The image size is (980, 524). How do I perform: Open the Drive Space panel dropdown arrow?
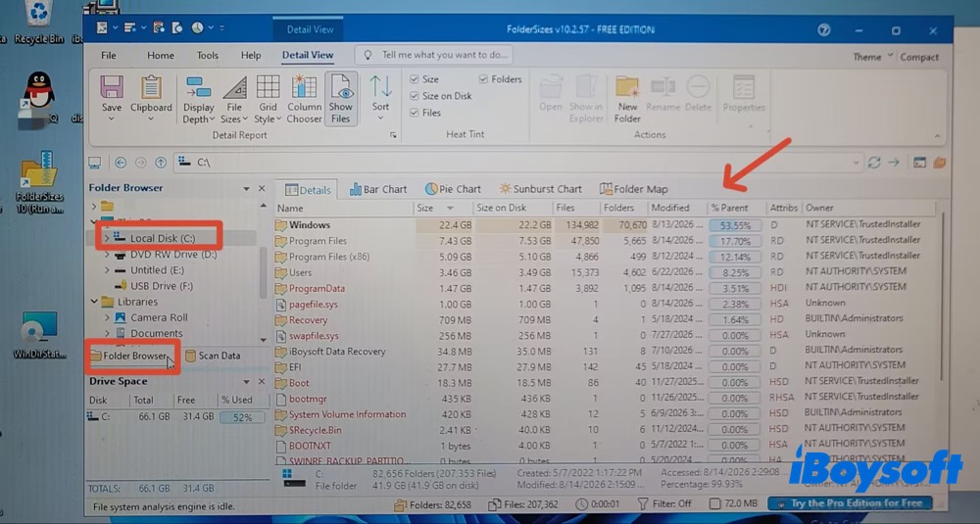(x=246, y=382)
